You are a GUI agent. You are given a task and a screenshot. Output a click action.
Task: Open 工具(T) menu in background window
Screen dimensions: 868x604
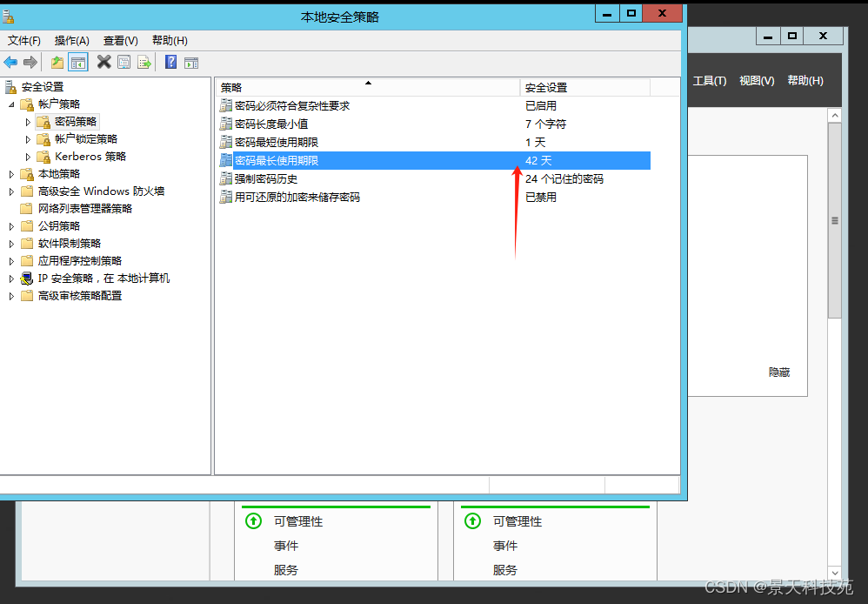(x=710, y=81)
